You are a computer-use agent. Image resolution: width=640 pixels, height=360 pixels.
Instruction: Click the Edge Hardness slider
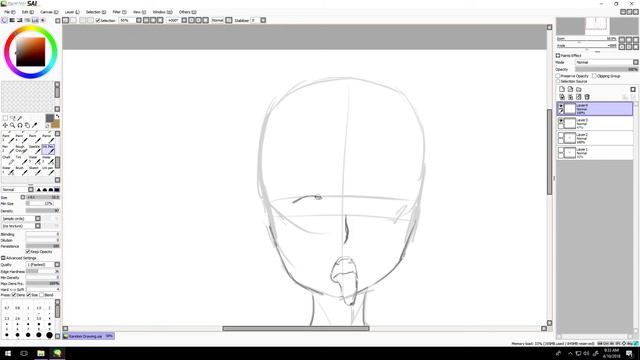[x=42, y=271]
